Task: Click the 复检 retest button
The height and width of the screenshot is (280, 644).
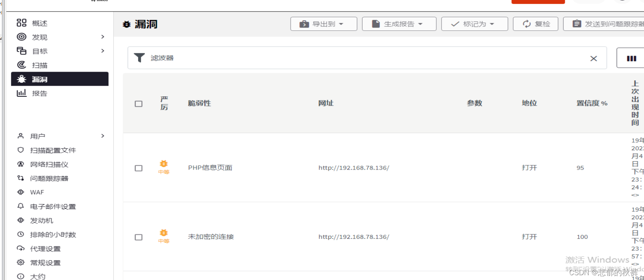Action: [536, 24]
